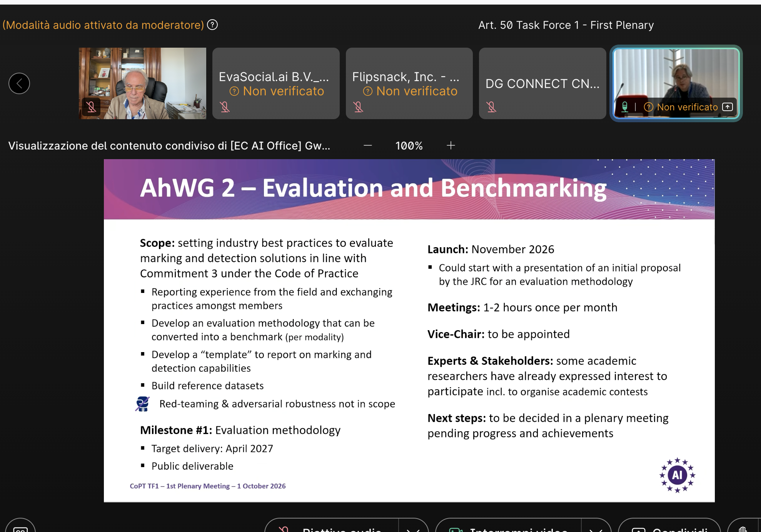Click the CoPT TF1 – 1st Plenary Meeting footer
The image size is (761, 532).
pos(208,486)
